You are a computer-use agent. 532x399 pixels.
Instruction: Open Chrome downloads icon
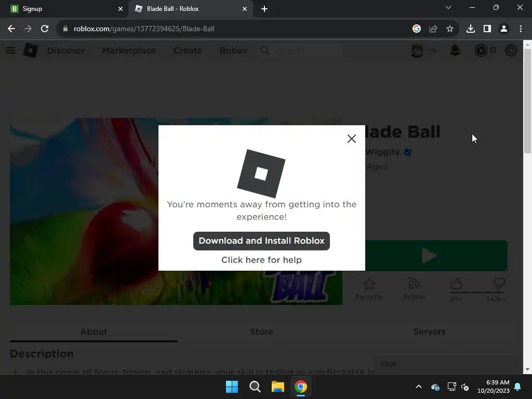[x=470, y=29]
